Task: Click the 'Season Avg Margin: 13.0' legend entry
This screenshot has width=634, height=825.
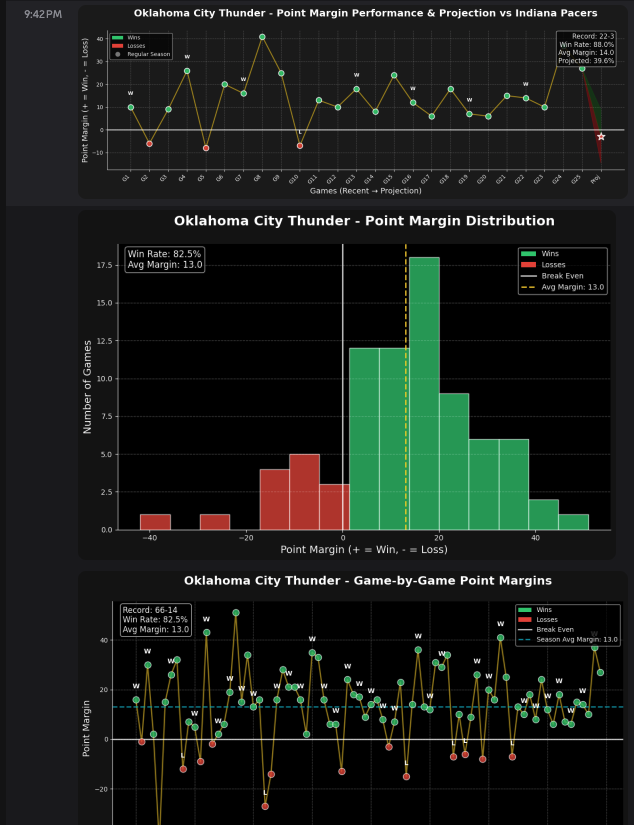Action: pyautogui.click(x=568, y=640)
